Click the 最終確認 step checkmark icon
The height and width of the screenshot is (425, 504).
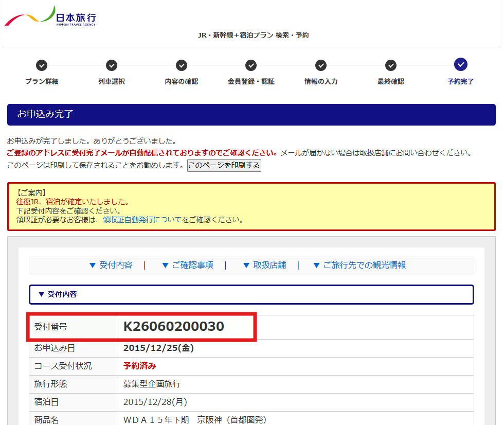point(391,65)
